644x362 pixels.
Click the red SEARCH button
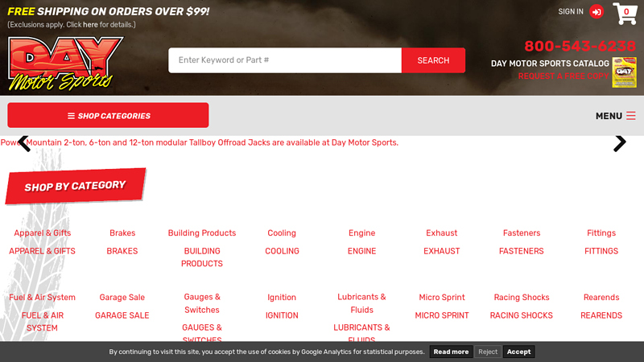pos(433,60)
